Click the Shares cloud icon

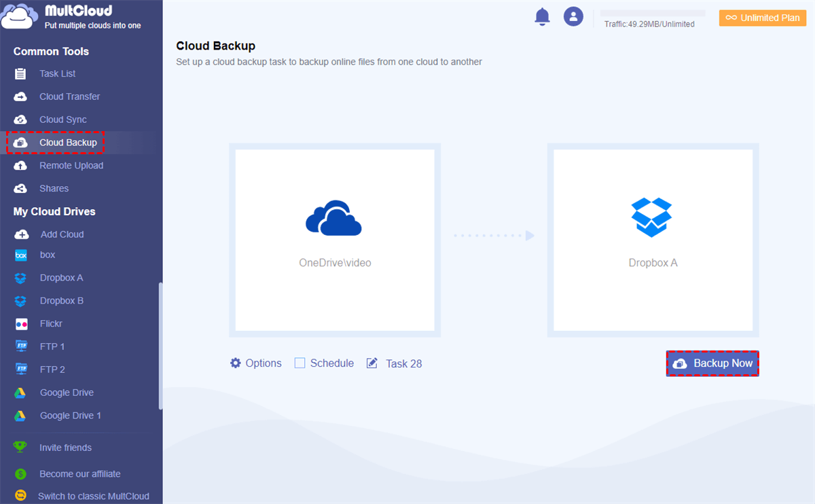pyautogui.click(x=20, y=189)
